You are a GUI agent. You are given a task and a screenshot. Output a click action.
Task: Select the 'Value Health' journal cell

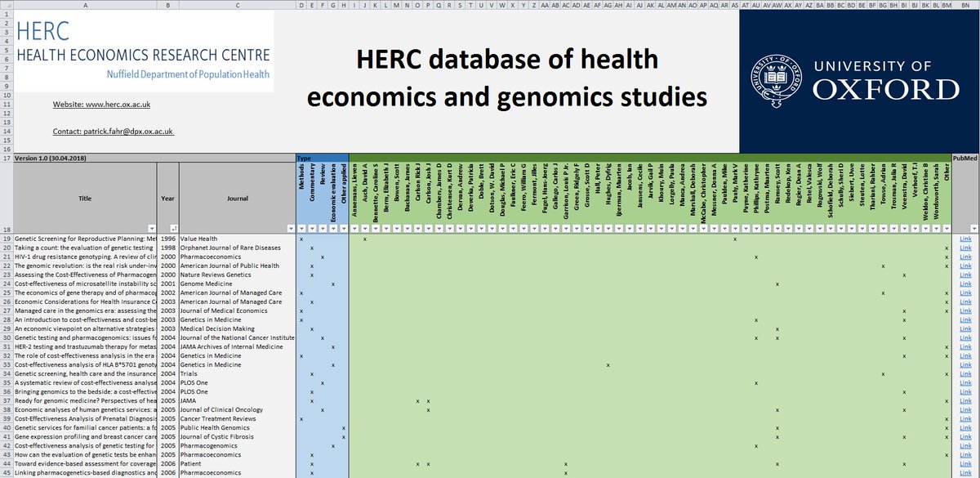point(237,239)
